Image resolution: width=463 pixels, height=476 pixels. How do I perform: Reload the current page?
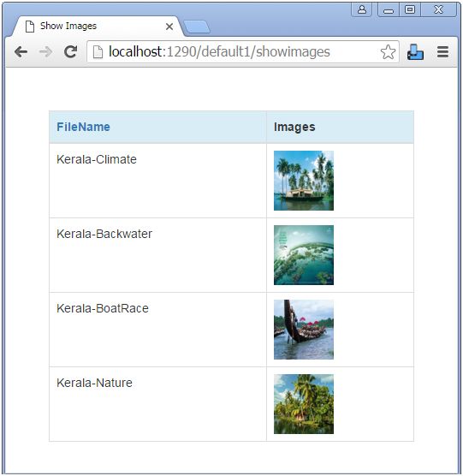pos(70,51)
